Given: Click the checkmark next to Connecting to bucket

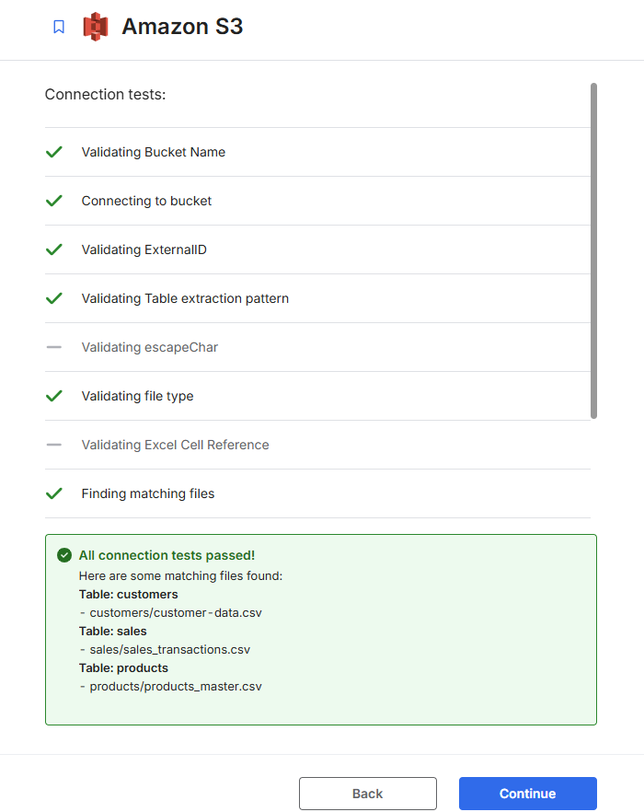Looking at the screenshot, I should (54, 201).
